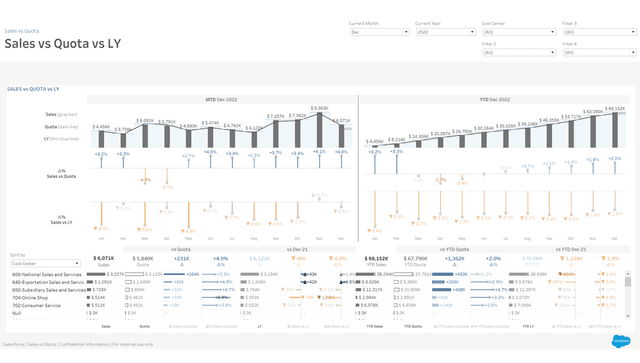Screen dimensions: 640x363
Task: Click the Sales vs Quota breadcrumb link
Action: coord(22,31)
